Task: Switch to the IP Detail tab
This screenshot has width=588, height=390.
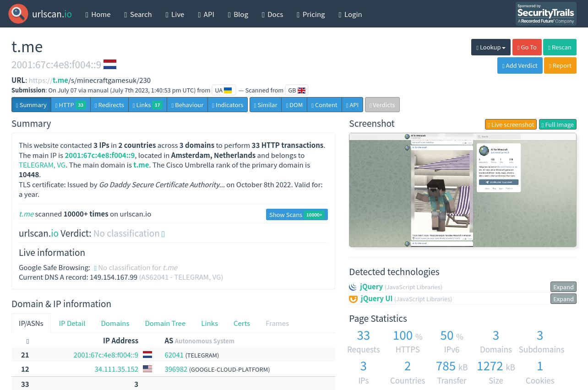Action: [72, 323]
